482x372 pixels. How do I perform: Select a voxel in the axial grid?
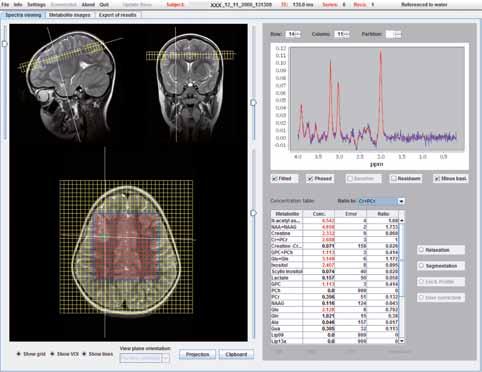[126, 247]
